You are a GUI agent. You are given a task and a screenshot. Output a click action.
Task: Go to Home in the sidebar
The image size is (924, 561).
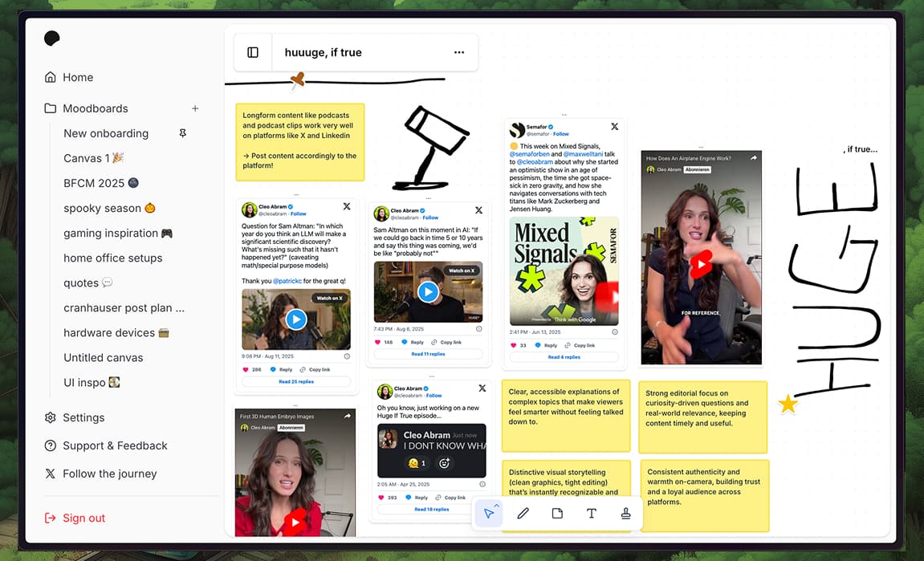pyautogui.click(x=71, y=77)
